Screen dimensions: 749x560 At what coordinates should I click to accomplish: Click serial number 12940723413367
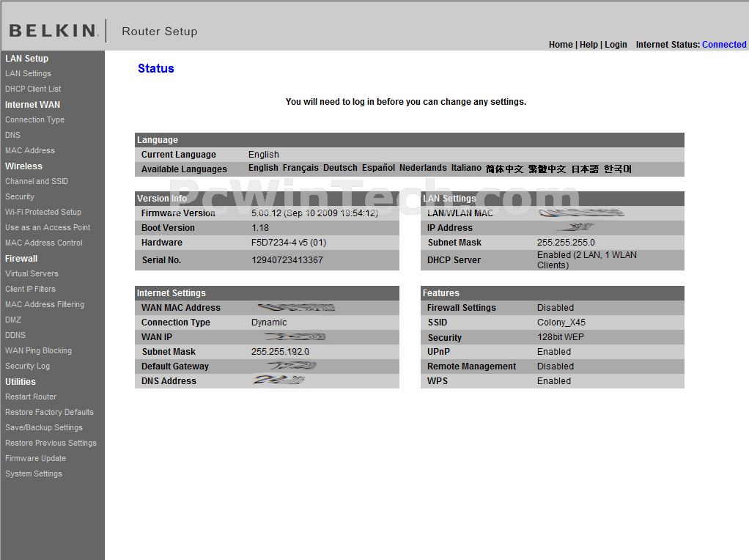287,260
